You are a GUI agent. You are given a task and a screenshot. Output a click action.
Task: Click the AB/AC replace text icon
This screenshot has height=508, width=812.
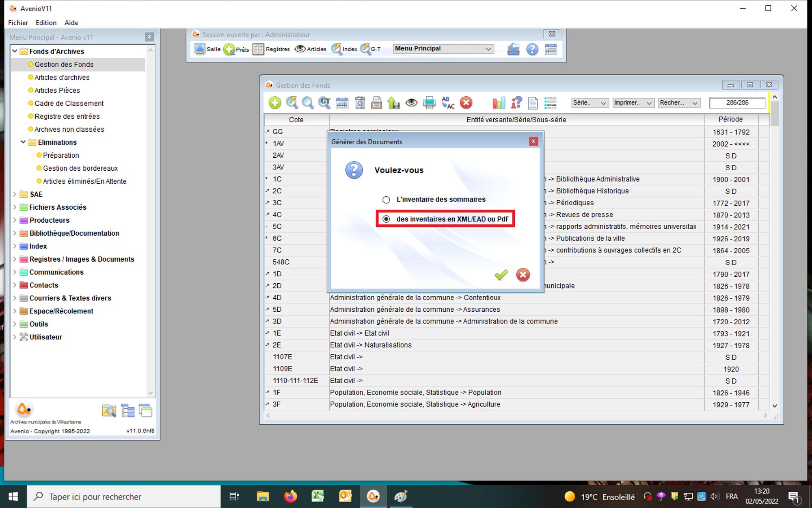(448, 103)
